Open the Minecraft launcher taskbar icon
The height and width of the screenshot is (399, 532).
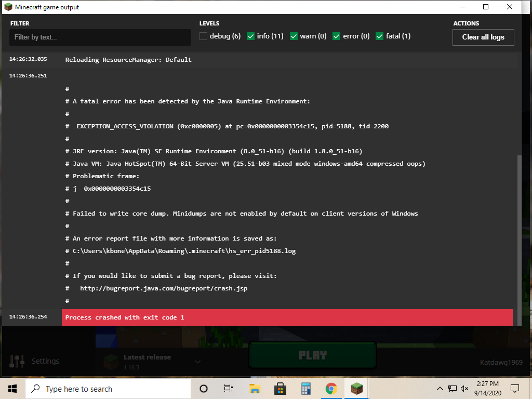[356, 389]
